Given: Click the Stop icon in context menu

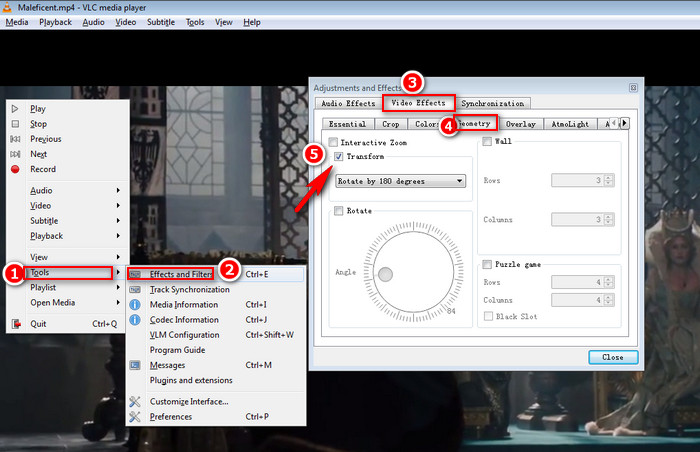Looking at the screenshot, I should pyautogui.click(x=15, y=124).
